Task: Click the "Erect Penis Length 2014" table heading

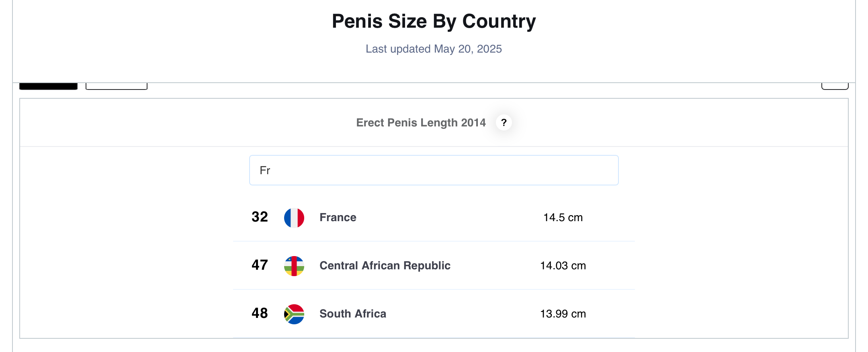Action: 421,123
